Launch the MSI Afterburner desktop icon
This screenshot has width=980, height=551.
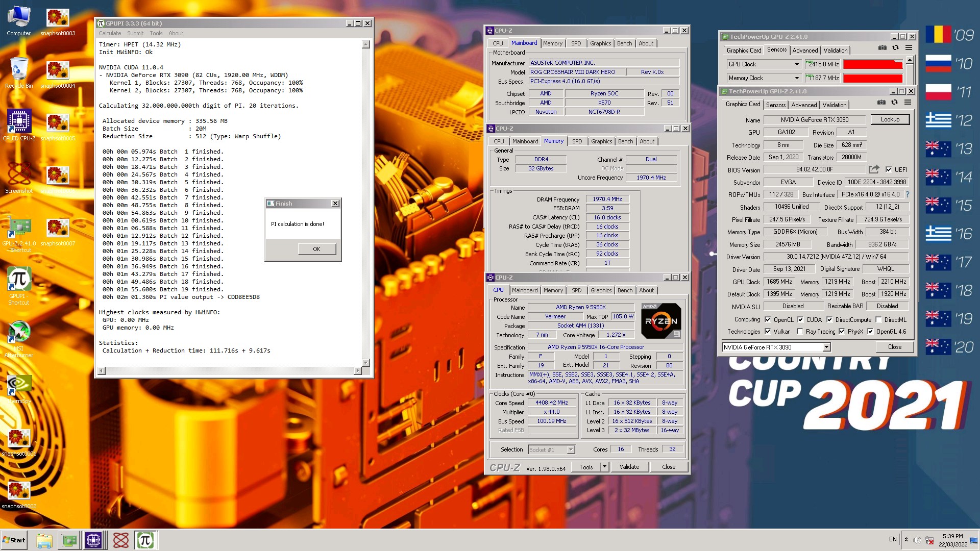pyautogui.click(x=19, y=339)
